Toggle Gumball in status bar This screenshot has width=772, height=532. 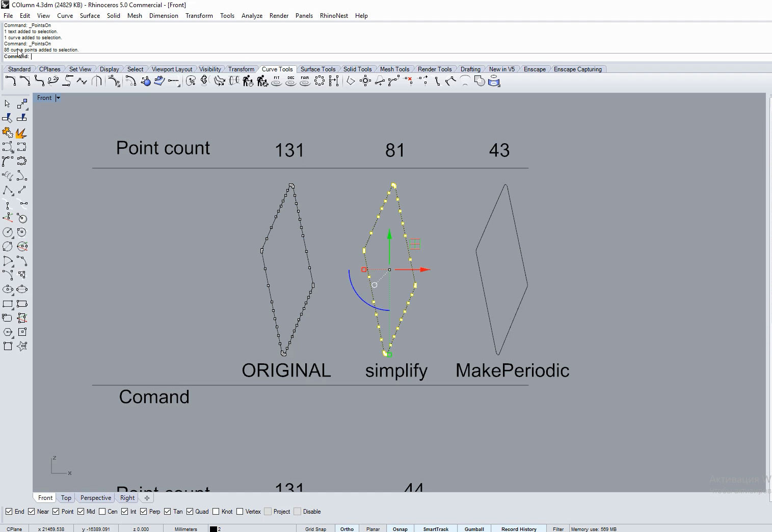(x=474, y=529)
